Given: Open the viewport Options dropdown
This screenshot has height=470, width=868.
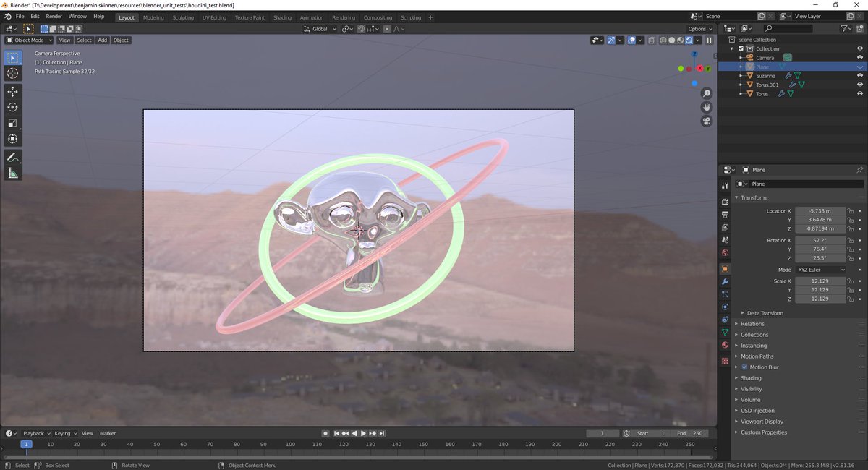Looking at the screenshot, I should [x=700, y=29].
